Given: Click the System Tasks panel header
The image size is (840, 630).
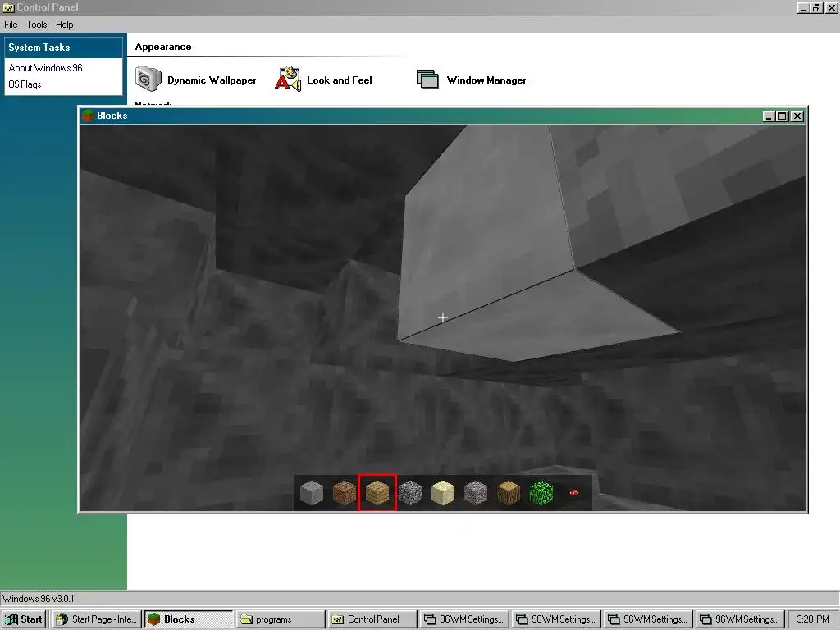Looking at the screenshot, I should [x=63, y=47].
